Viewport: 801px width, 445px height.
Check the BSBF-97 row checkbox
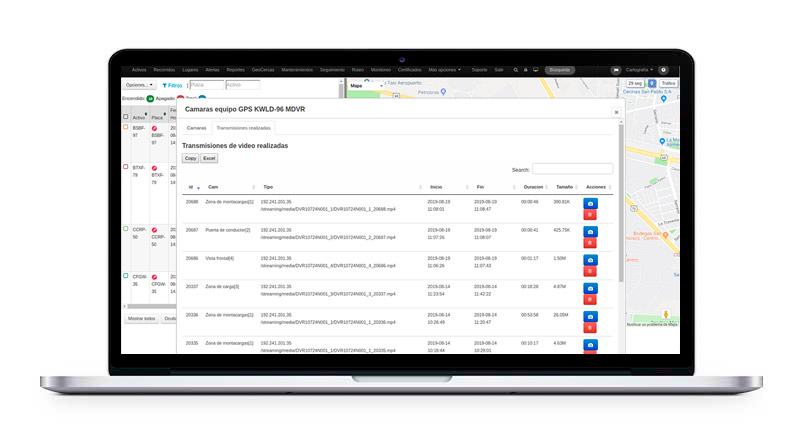(x=126, y=127)
